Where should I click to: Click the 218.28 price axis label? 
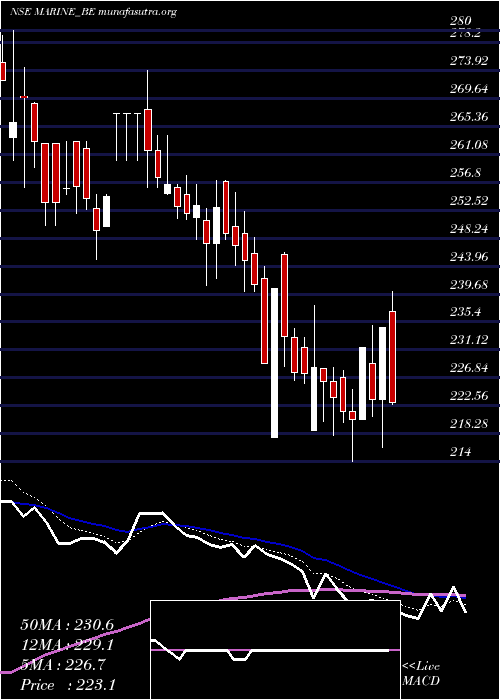click(x=468, y=424)
